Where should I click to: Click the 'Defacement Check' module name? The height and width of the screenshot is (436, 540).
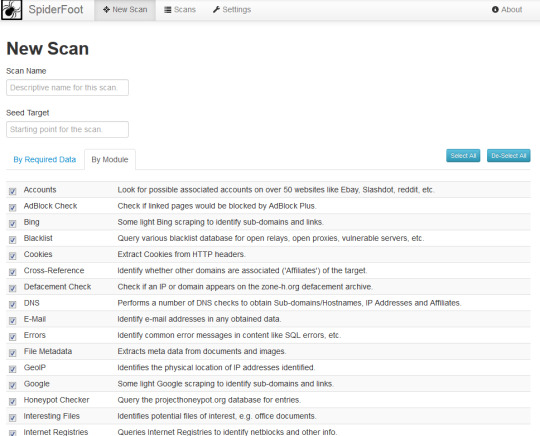click(x=58, y=287)
